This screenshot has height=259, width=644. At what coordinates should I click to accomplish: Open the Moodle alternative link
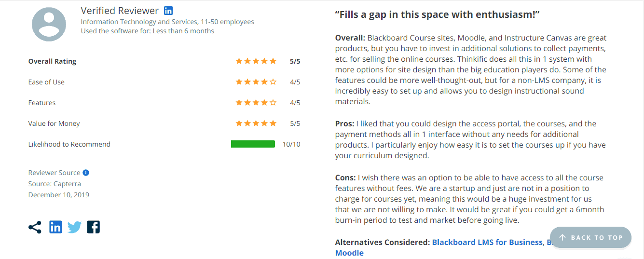[x=349, y=253]
